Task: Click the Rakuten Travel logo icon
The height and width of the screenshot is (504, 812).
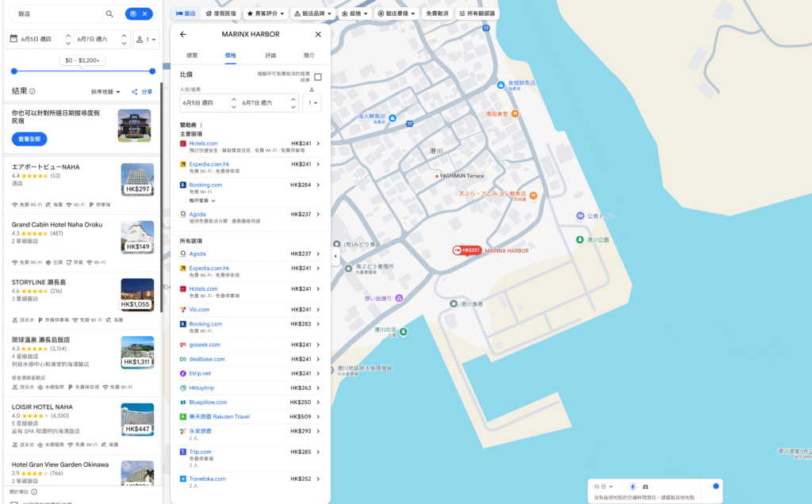Action: point(183,417)
